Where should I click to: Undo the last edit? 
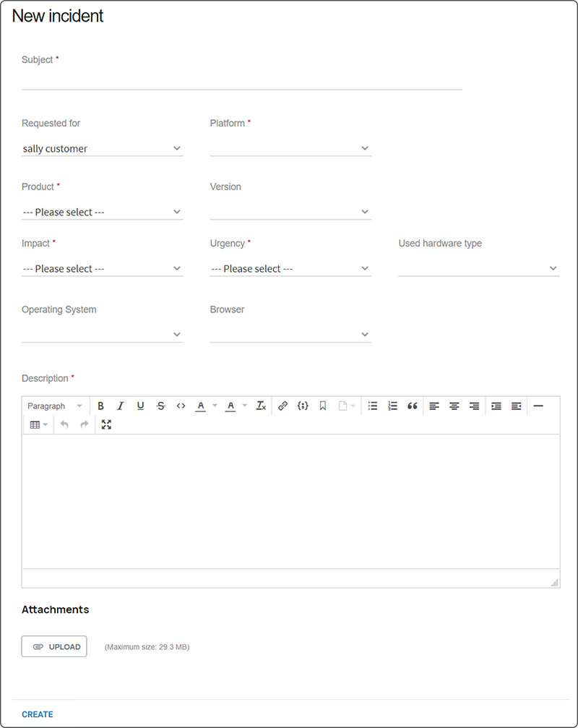(x=64, y=424)
